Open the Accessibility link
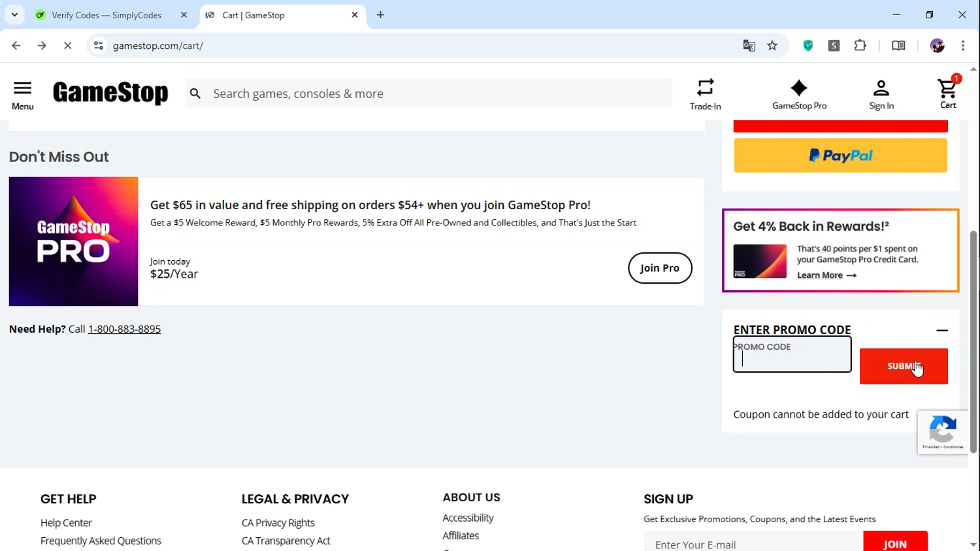 click(468, 518)
